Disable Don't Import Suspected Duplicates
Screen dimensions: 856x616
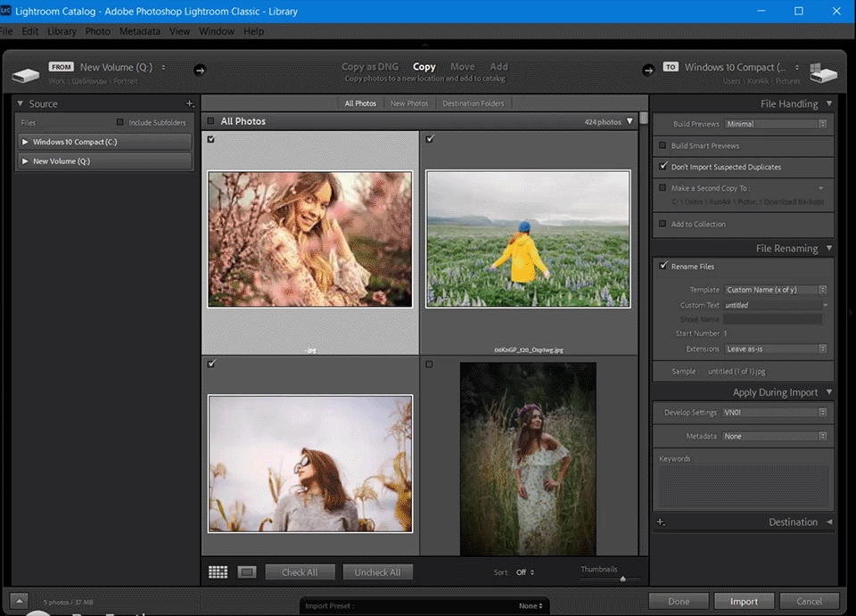[x=663, y=166]
